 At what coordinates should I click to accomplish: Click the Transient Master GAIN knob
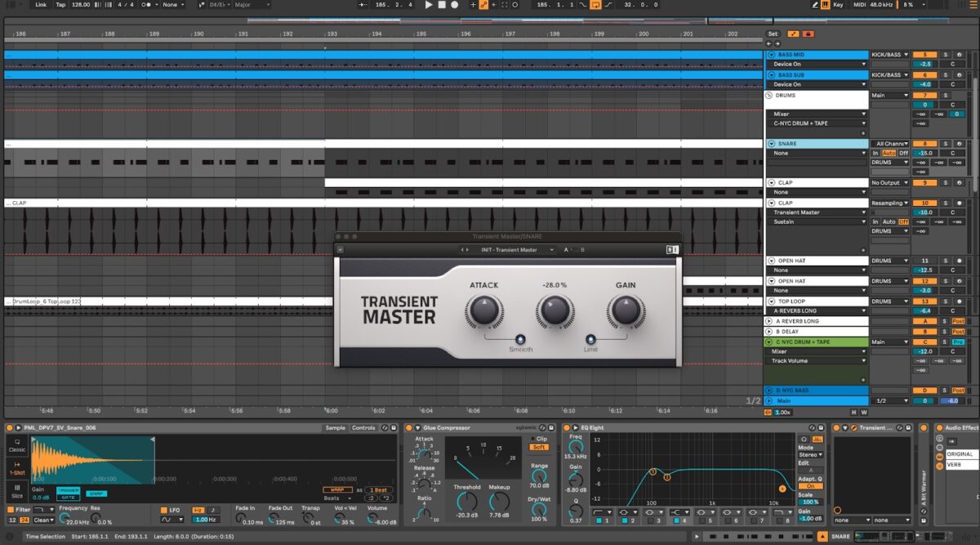(626, 311)
